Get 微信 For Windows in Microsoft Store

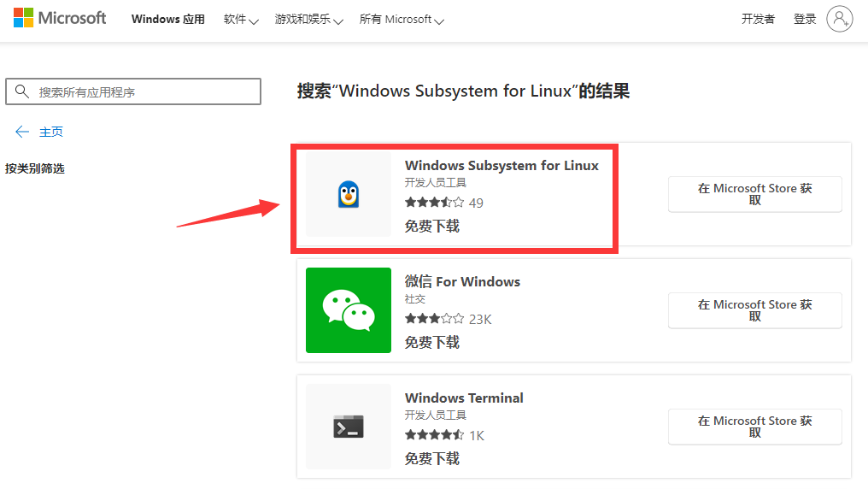[x=754, y=310]
